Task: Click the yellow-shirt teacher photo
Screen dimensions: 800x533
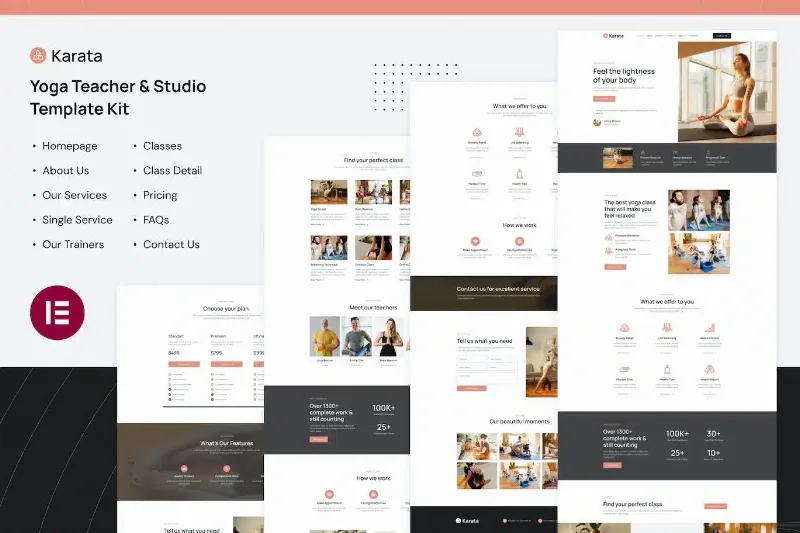Action: [x=325, y=336]
